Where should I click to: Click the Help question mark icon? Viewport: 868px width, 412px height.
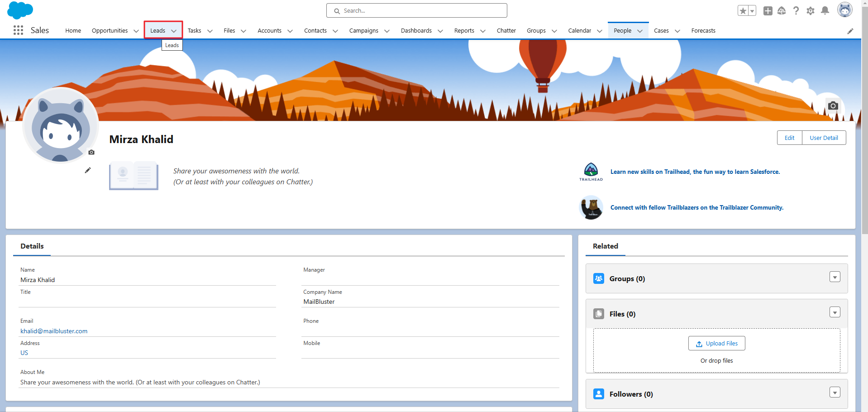(x=796, y=11)
